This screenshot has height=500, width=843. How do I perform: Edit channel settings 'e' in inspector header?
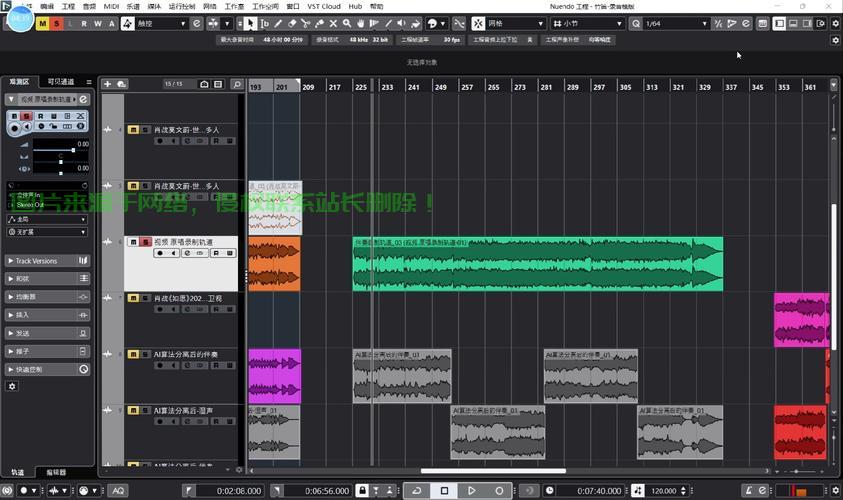(x=83, y=99)
